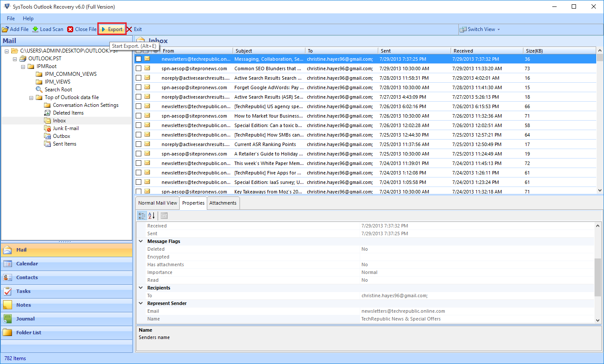
Task: Click properties panel scroll-up arrow
Action: click(598, 226)
